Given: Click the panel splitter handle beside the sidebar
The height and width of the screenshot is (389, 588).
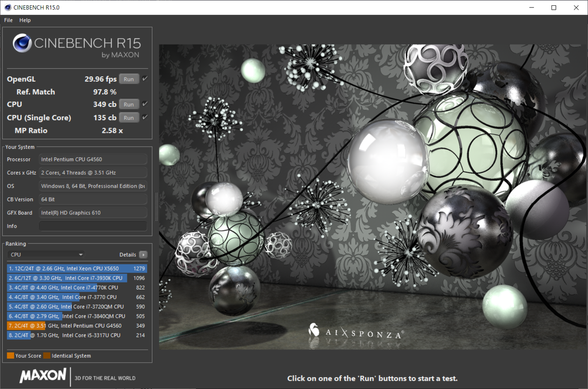Looking at the screenshot, I should pyautogui.click(x=156, y=200).
